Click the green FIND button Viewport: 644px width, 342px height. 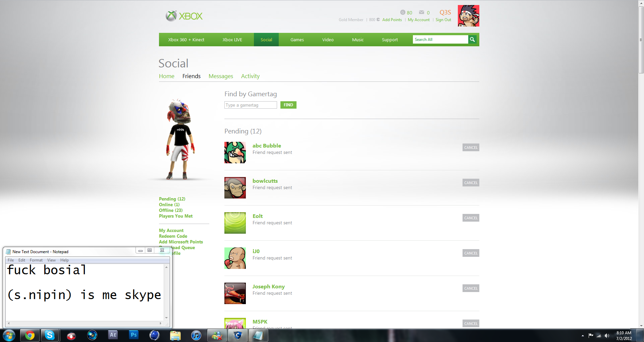tap(288, 105)
